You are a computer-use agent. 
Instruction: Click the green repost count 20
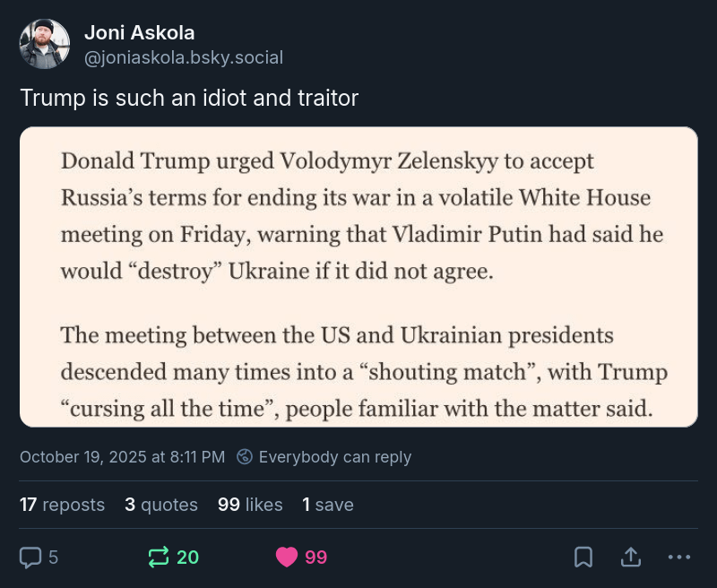point(188,558)
